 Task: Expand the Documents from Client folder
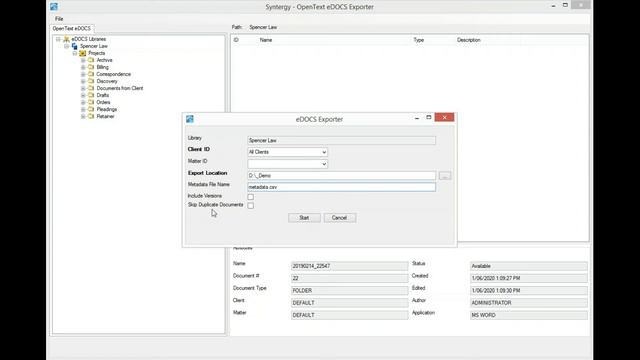point(83,88)
